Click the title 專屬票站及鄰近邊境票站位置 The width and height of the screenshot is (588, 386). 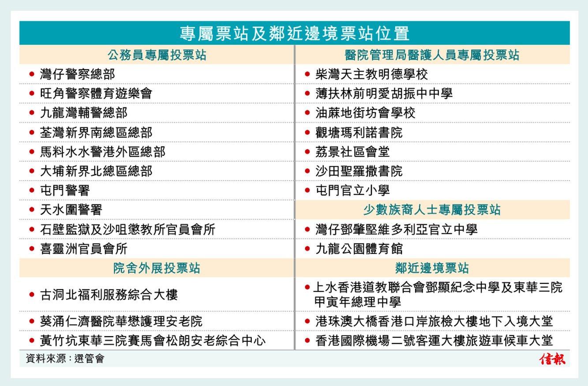294,34
